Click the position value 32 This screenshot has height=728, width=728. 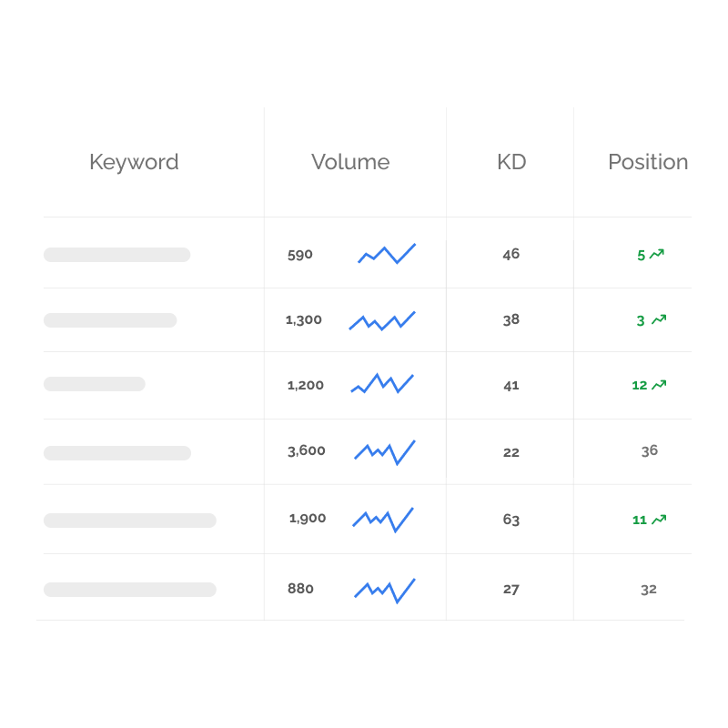(x=649, y=589)
